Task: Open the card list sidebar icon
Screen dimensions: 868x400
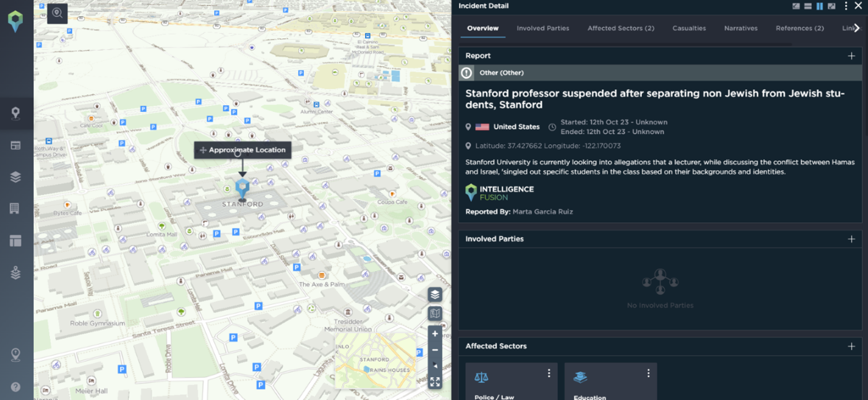Action: (16, 145)
